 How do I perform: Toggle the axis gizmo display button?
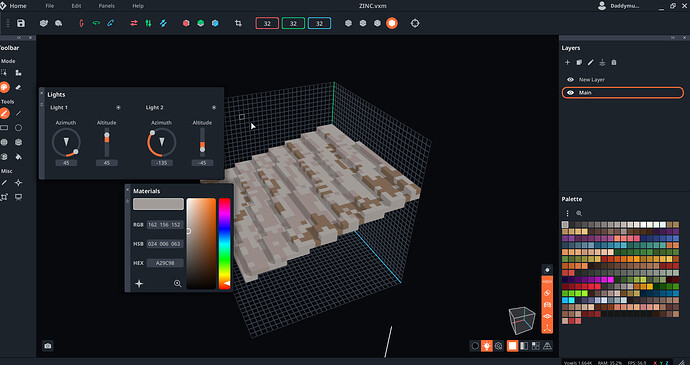coord(547,328)
